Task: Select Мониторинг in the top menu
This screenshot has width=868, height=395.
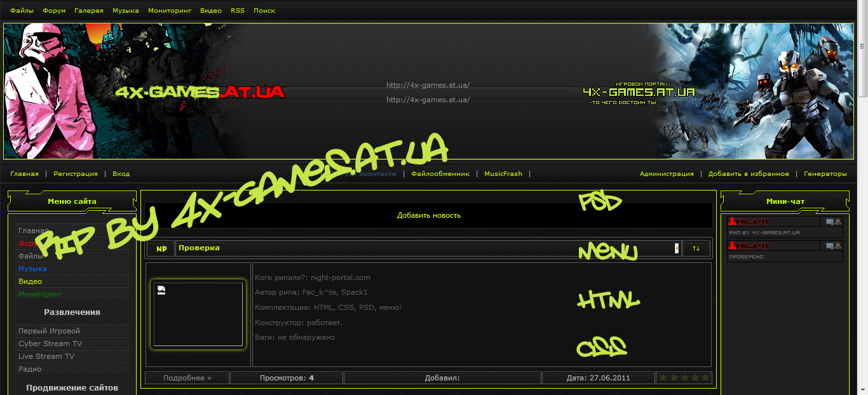Action: (170, 11)
